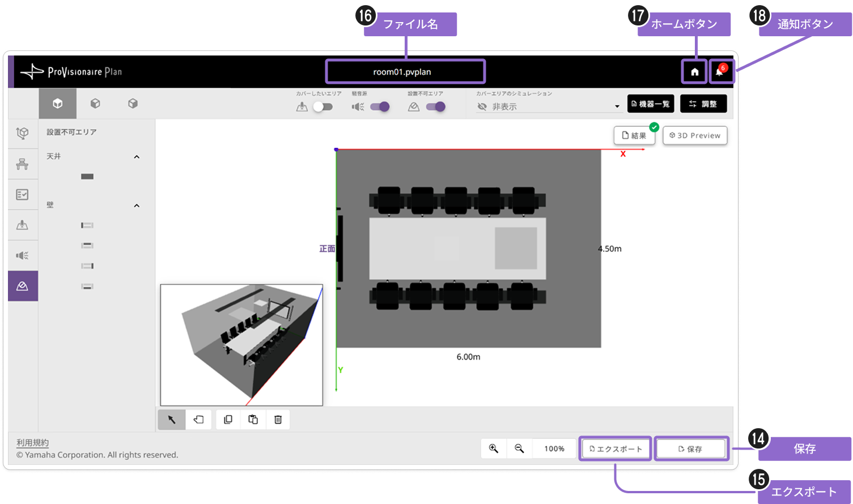This screenshot has width=853, height=504.
Task: Click the no-install area icon beside its toggle
Action: (x=414, y=106)
